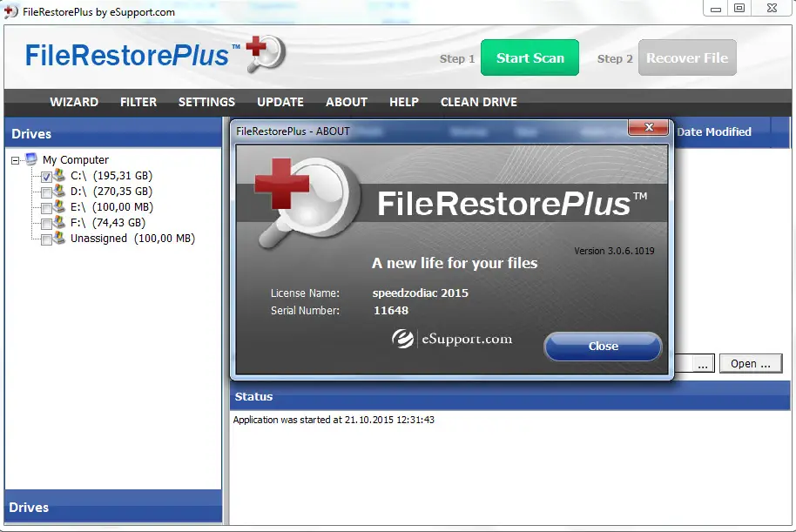
Task: Minimize the FileRestorePlus main window
Action: coord(716,9)
